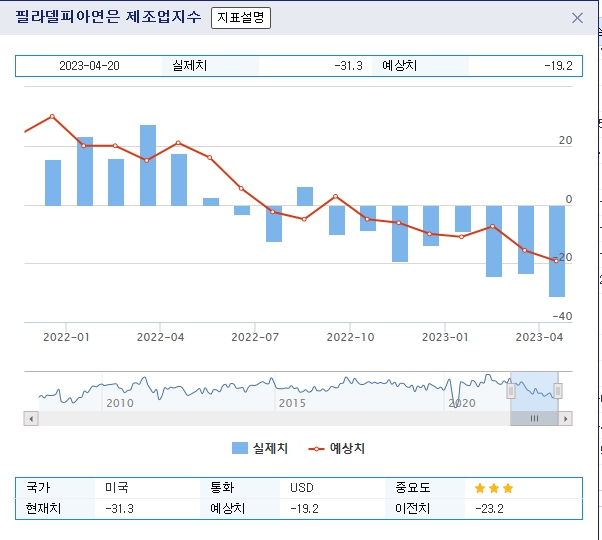Image resolution: width=602 pixels, height=540 pixels.
Task: Select the right range handle in navigator
Action: click(558, 391)
